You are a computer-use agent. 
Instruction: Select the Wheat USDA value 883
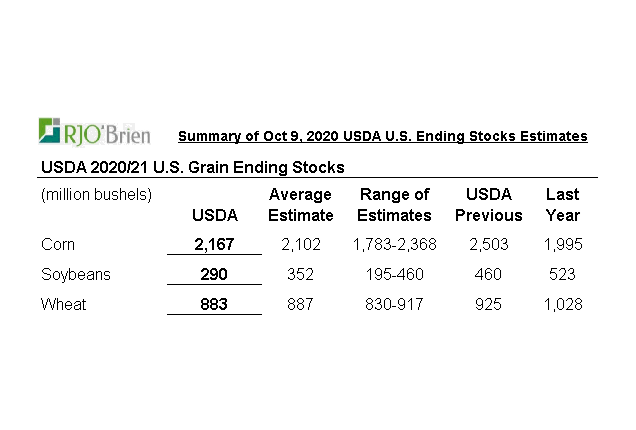click(214, 304)
